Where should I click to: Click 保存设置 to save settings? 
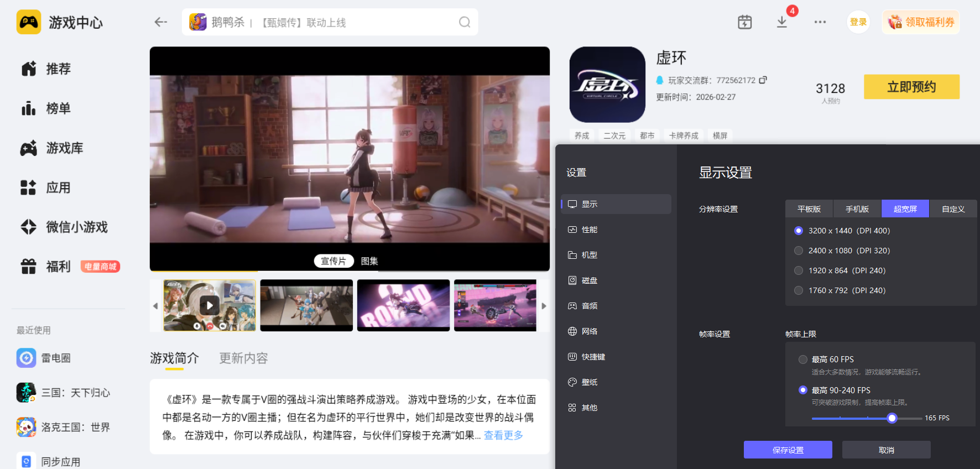coord(788,450)
